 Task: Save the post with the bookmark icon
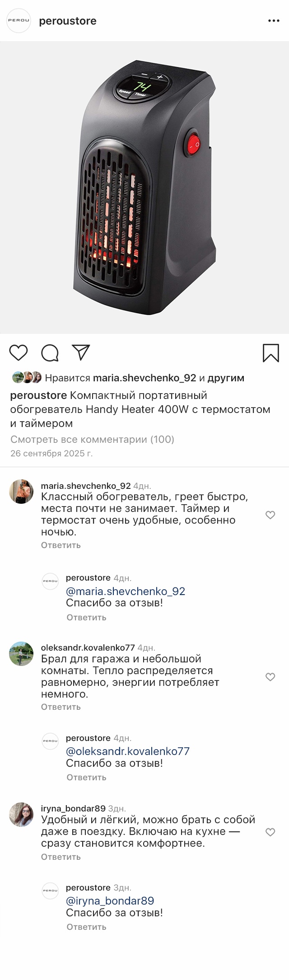pyautogui.click(x=270, y=353)
